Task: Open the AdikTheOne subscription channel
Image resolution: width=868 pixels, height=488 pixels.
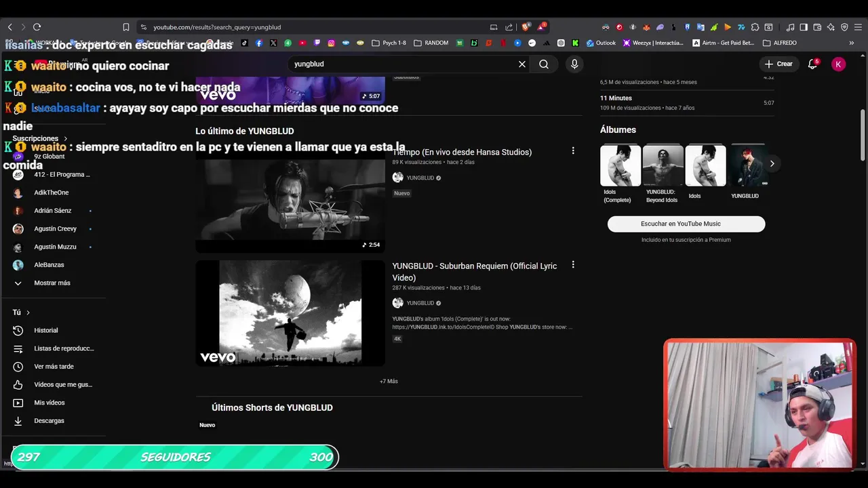Action: click(52, 192)
